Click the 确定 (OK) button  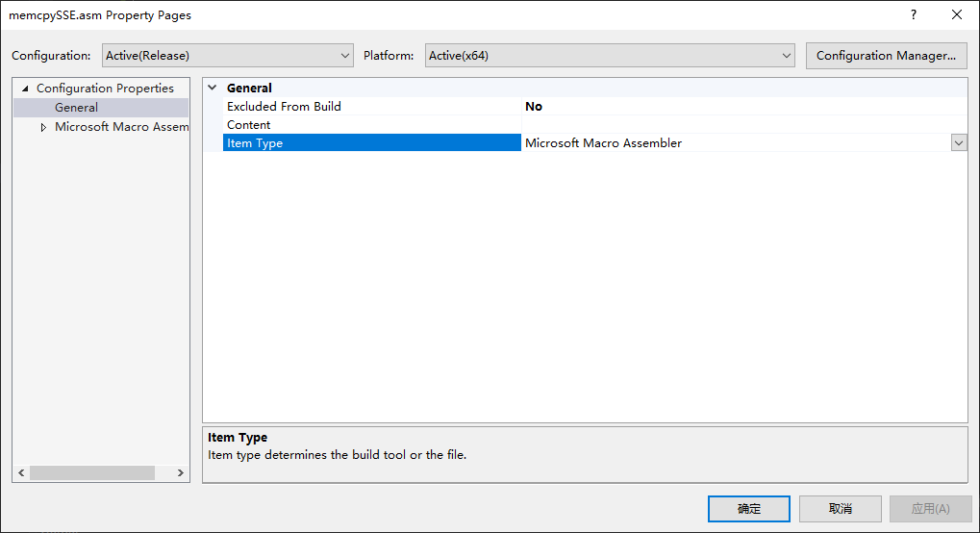[748, 509]
